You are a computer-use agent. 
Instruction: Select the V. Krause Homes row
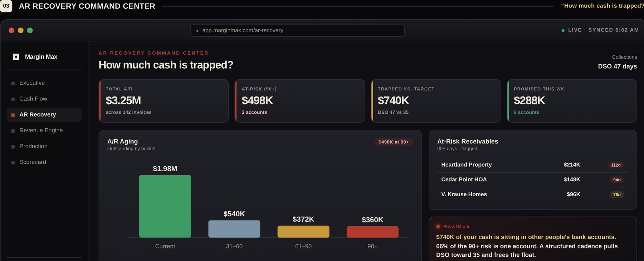533,194
